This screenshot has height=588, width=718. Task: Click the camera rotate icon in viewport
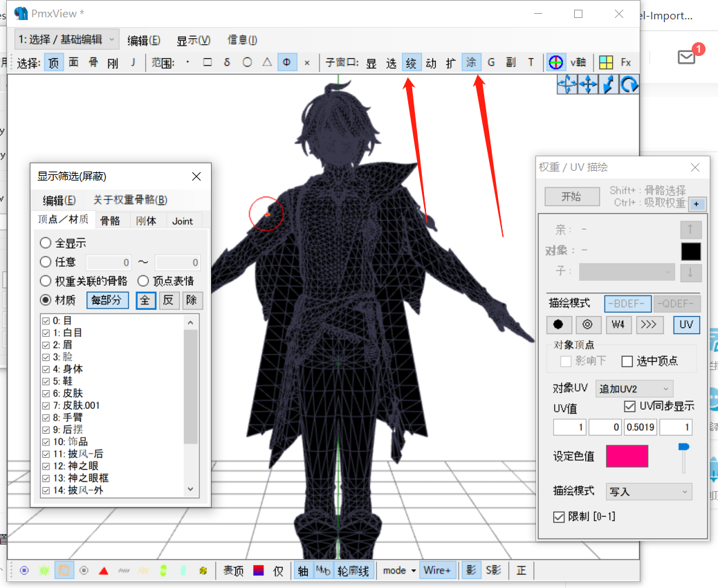point(629,84)
